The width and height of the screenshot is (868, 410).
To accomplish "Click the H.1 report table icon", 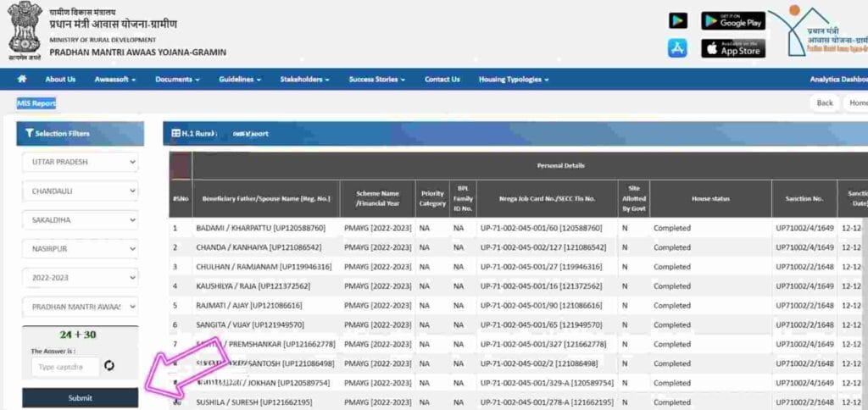I will coord(175,133).
